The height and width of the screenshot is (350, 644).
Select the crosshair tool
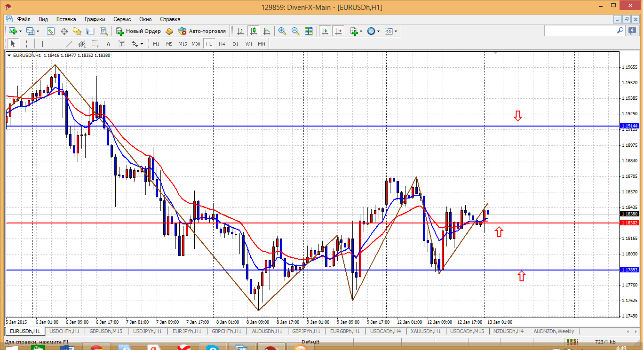(x=27, y=44)
